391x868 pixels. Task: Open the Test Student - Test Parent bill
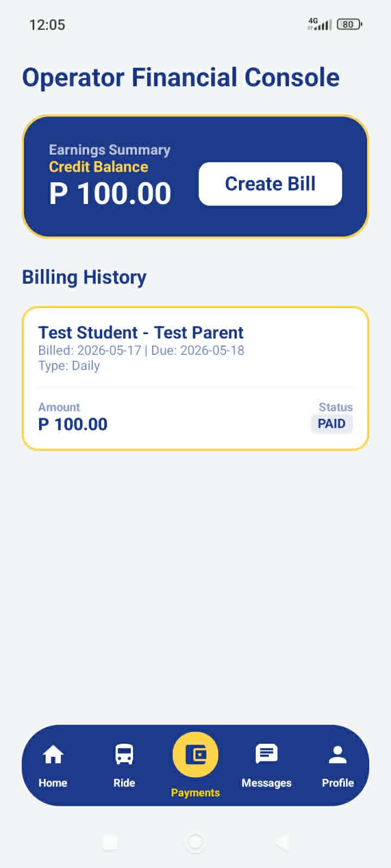pos(195,379)
